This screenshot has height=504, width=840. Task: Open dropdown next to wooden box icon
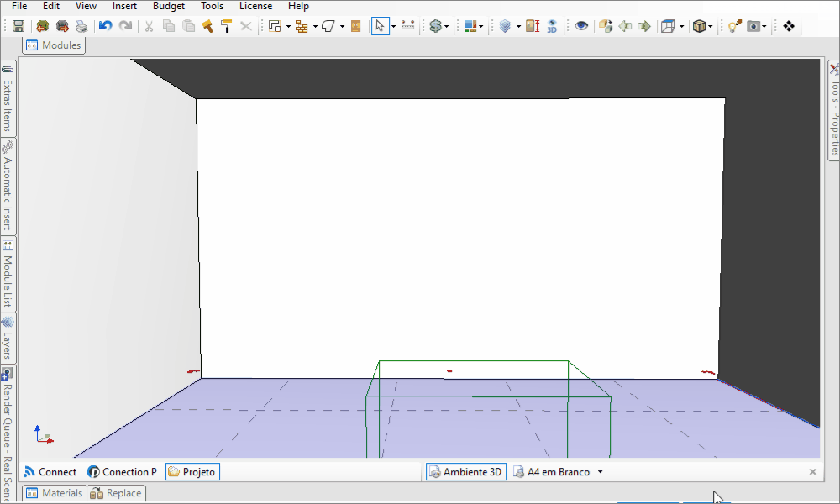click(711, 26)
